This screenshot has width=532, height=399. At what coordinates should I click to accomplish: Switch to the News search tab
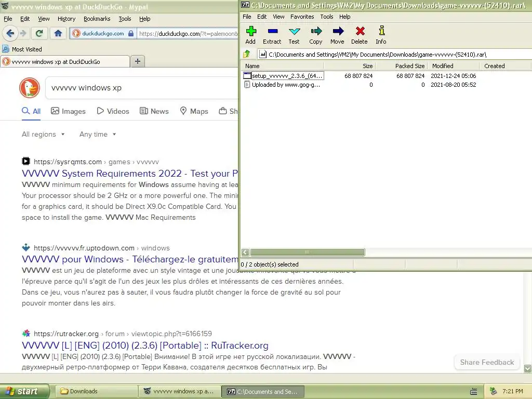[x=154, y=111]
